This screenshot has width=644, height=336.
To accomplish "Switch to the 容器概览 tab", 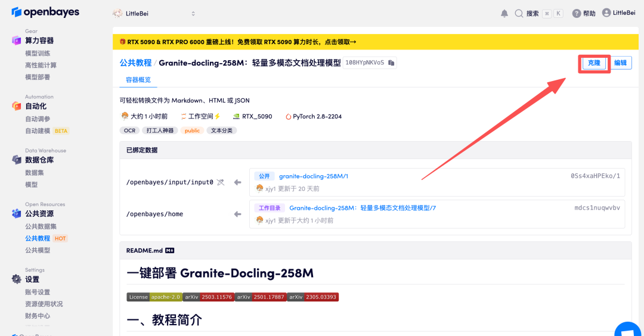I will click(x=138, y=80).
